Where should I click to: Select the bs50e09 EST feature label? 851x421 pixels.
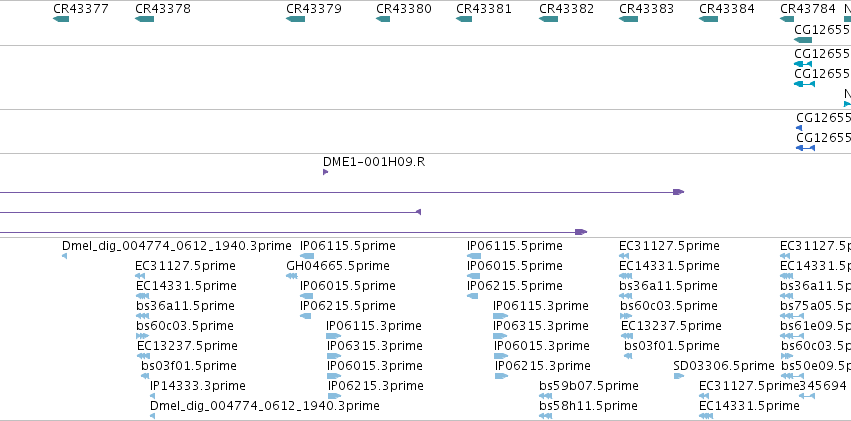tap(816, 366)
